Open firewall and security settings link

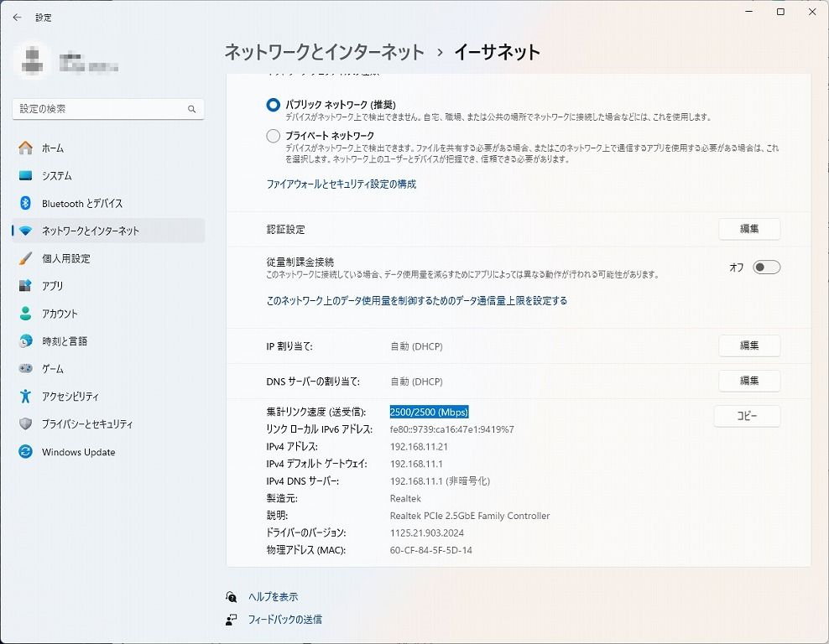pyautogui.click(x=341, y=184)
